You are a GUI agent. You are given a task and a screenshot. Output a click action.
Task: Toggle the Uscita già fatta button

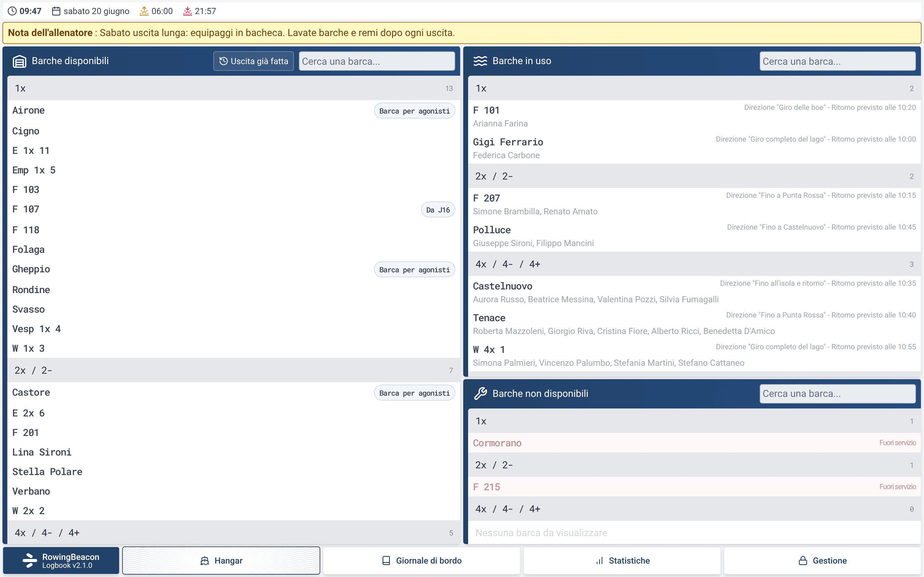click(x=254, y=61)
